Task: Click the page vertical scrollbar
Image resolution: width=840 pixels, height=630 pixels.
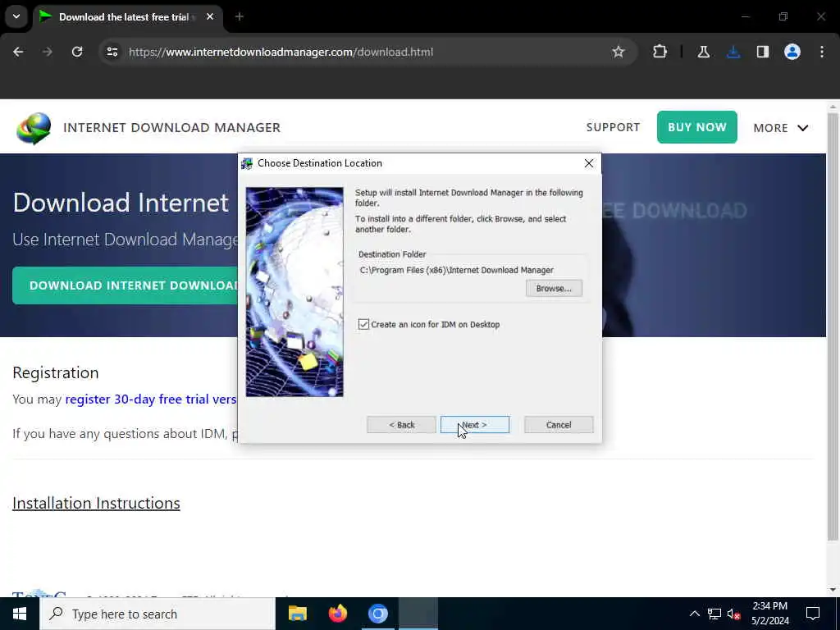Action: click(832, 326)
